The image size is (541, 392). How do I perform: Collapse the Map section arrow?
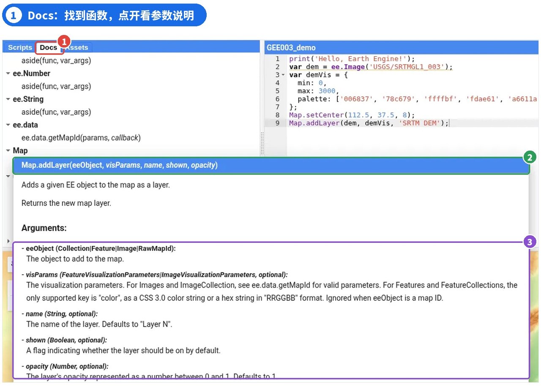coord(8,151)
